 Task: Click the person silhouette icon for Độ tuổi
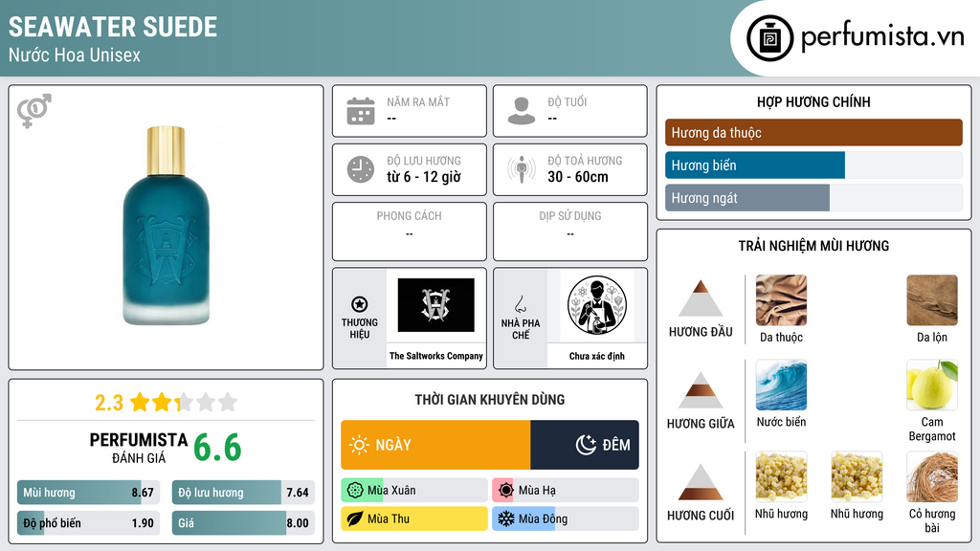522,111
